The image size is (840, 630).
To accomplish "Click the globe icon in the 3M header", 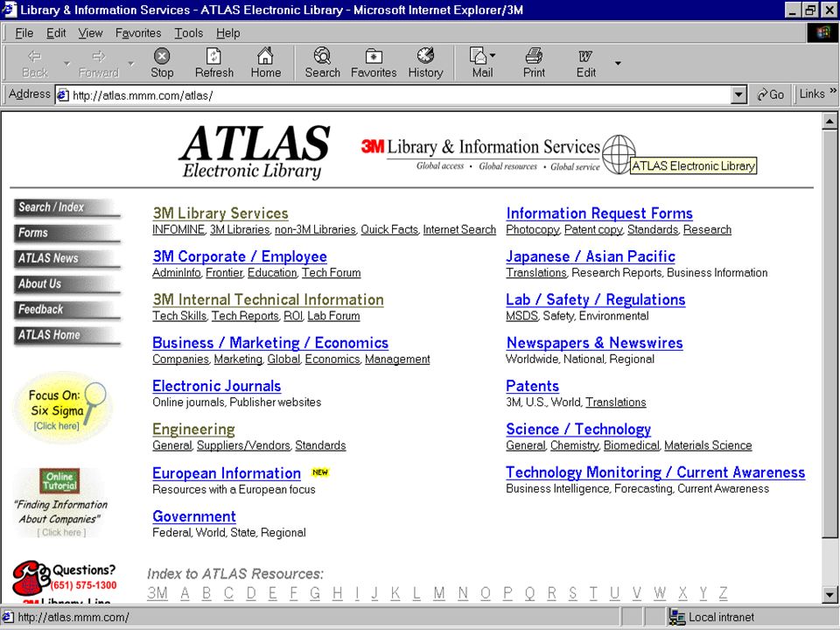I will pyautogui.click(x=619, y=154).
